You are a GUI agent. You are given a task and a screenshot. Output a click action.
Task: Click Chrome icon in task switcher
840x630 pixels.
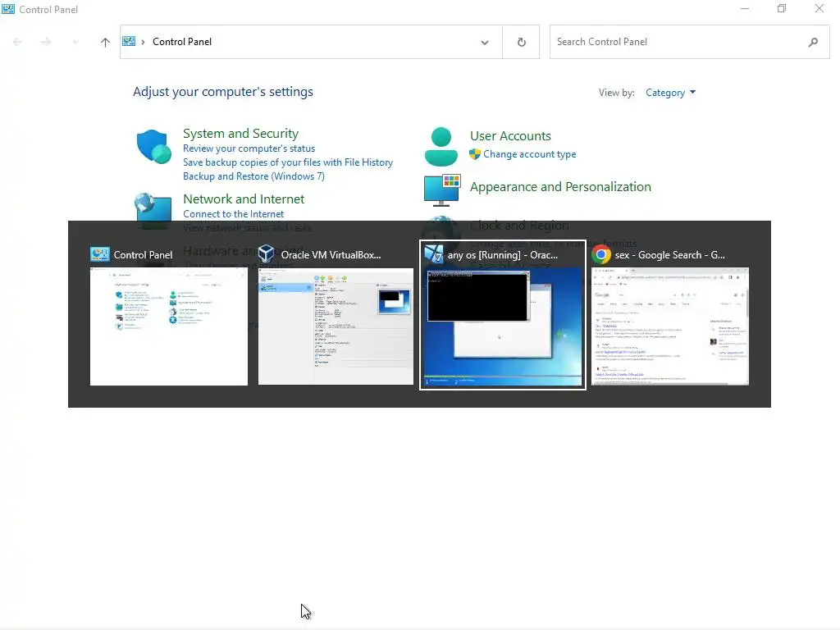click(601, 254)
